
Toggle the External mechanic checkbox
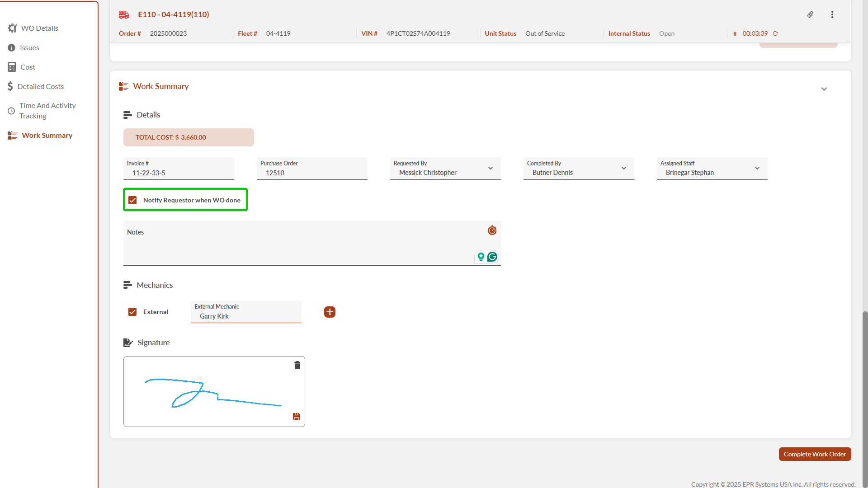coord(132,312)
